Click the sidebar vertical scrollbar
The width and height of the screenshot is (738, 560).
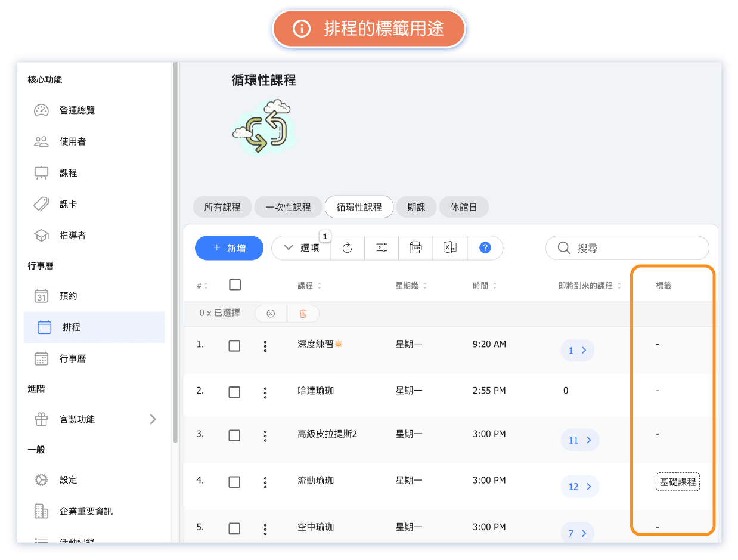point(175,250)
